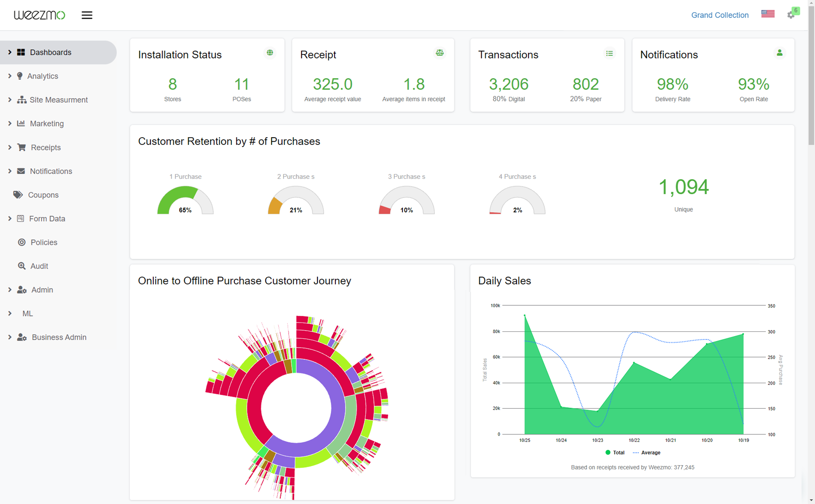Select Dashboards in the sidebar
The image size is (815, 504).
pos(51,52)
